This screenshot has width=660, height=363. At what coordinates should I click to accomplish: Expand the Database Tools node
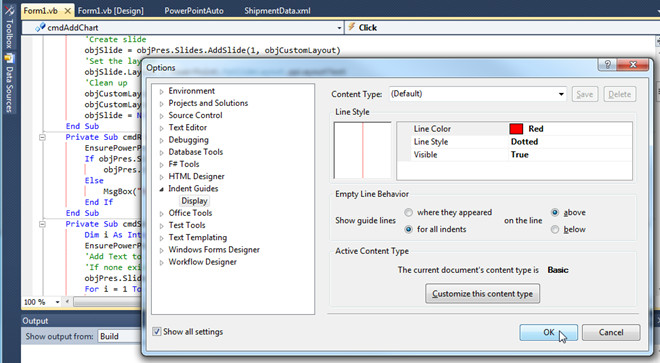pyautogui.click(x=161, y=152)
